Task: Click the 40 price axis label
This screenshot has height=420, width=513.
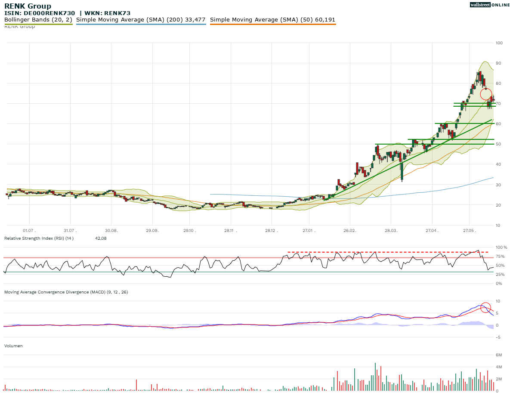Action: click(498, 164)
